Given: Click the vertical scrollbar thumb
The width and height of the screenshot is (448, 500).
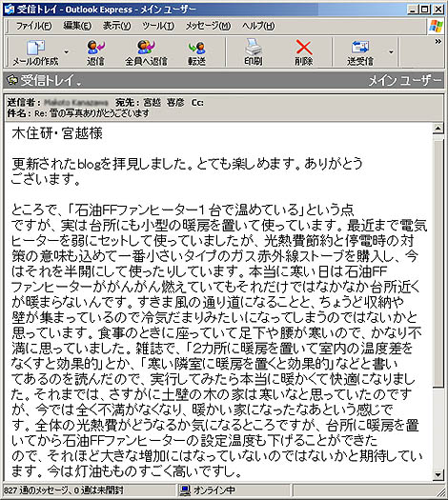Looking at the screenshot, I should coord(438,263).
